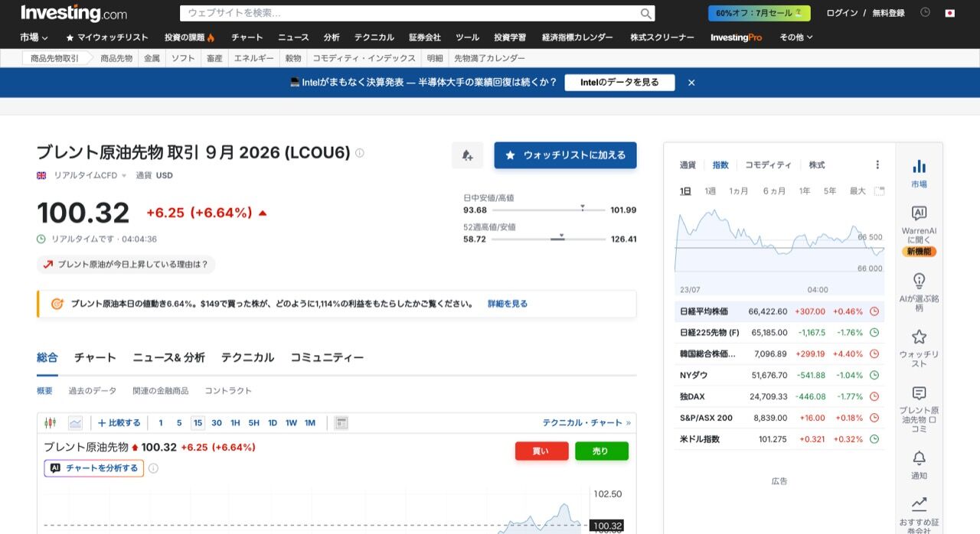
Task: Select 15 minute chart interval
Action: tap(198, 422)
